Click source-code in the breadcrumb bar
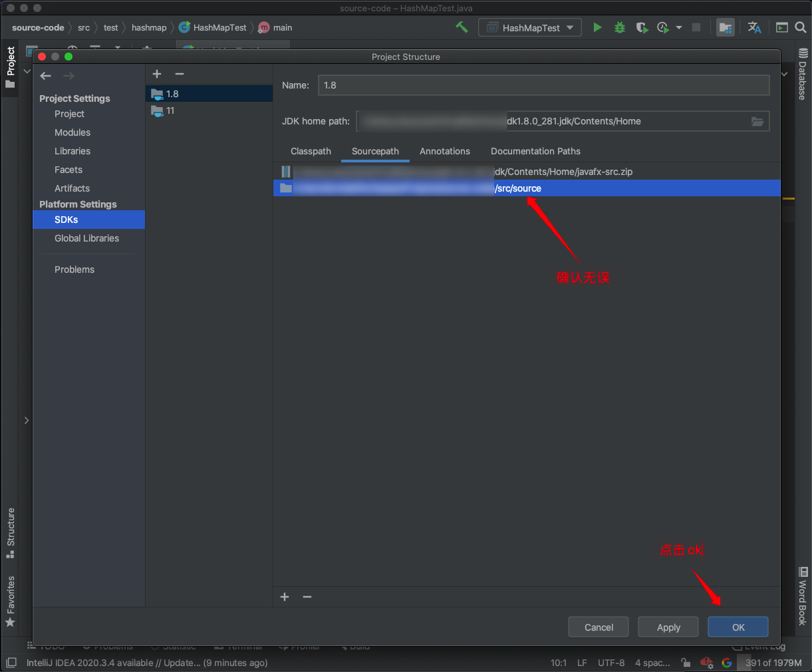The image size is (812, 672). (x=38, y=27)
